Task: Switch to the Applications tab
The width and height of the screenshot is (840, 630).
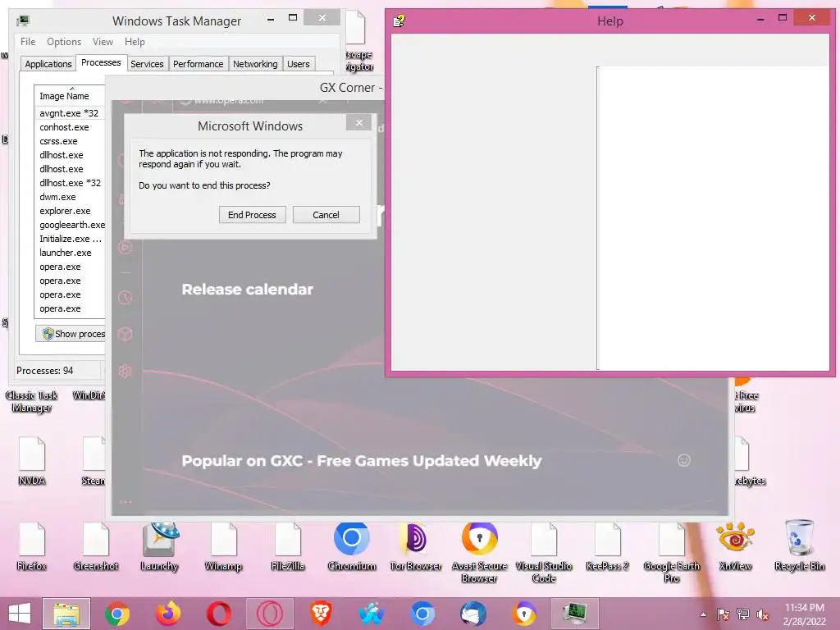Action: 48,64
